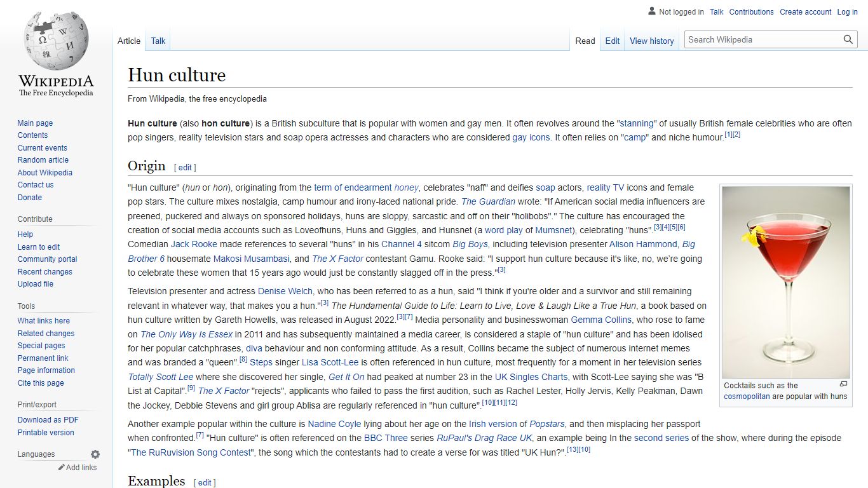
Task: Open the Jack Rooke link
Action: [194, 244]
